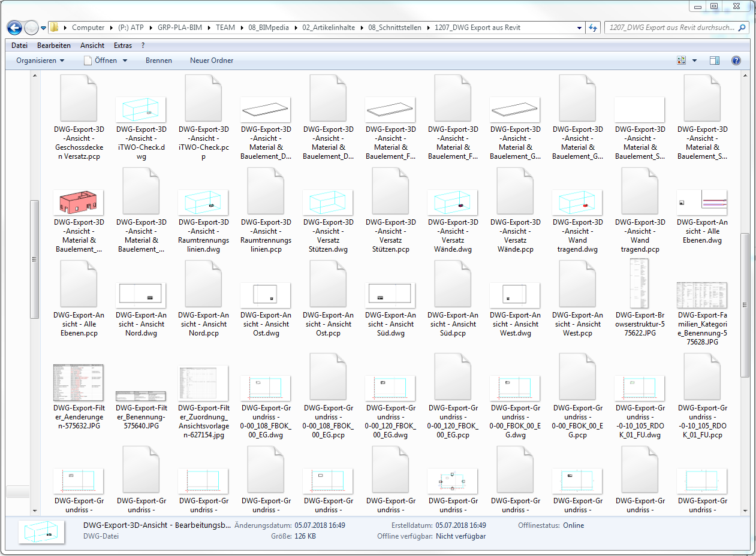
Task: Click the refresh icon in the address bar
Action: pyautogui.click(x=592, y=28)
